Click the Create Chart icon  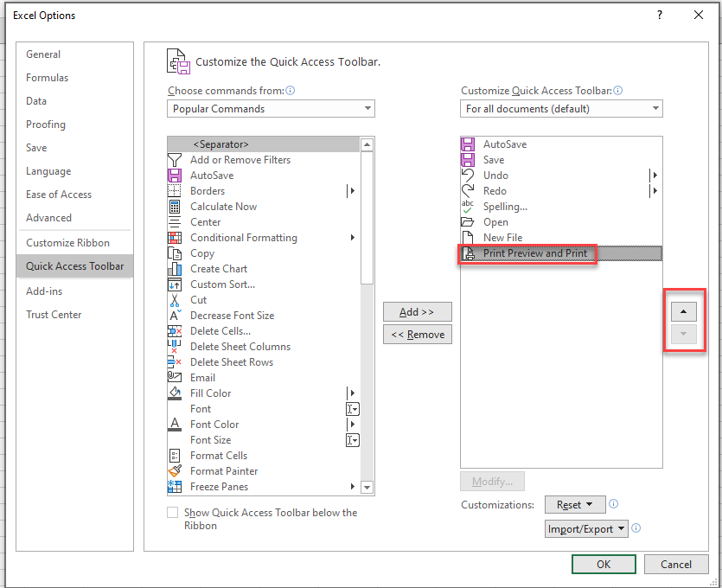(175, 269)
